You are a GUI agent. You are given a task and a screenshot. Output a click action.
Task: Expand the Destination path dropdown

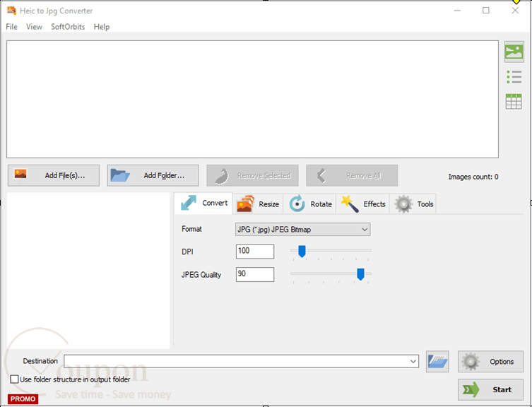(413, 362)
